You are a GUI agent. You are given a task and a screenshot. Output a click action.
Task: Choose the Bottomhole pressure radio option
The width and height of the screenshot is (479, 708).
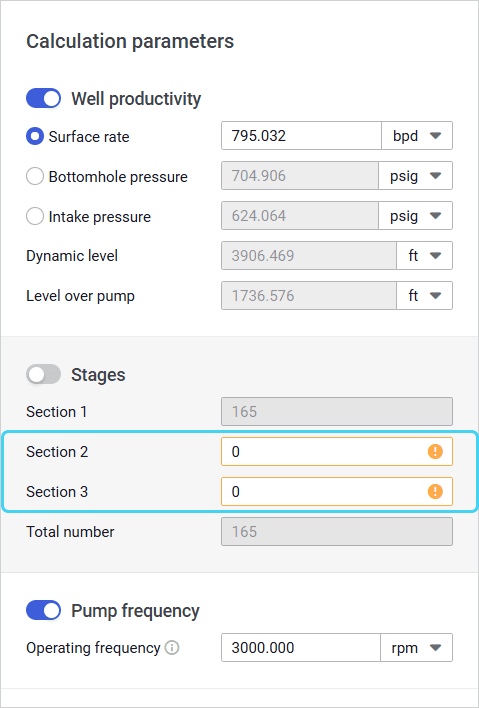click(x=35, y=177)
